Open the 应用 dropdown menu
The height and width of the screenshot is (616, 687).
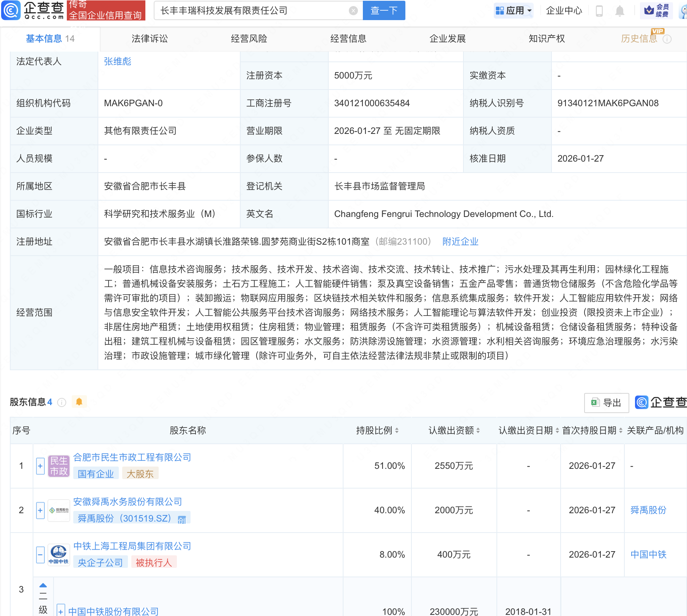pyautogui.click(x=514, y=11)
